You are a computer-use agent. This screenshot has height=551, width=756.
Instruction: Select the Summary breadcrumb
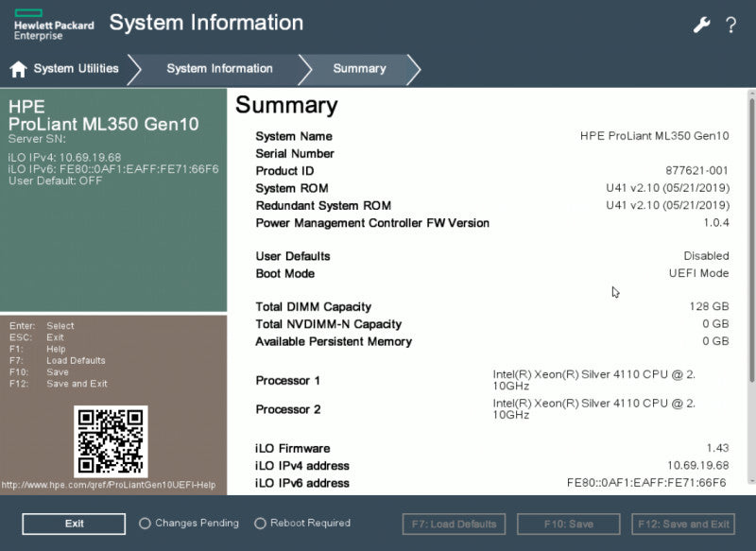(360, 68)
